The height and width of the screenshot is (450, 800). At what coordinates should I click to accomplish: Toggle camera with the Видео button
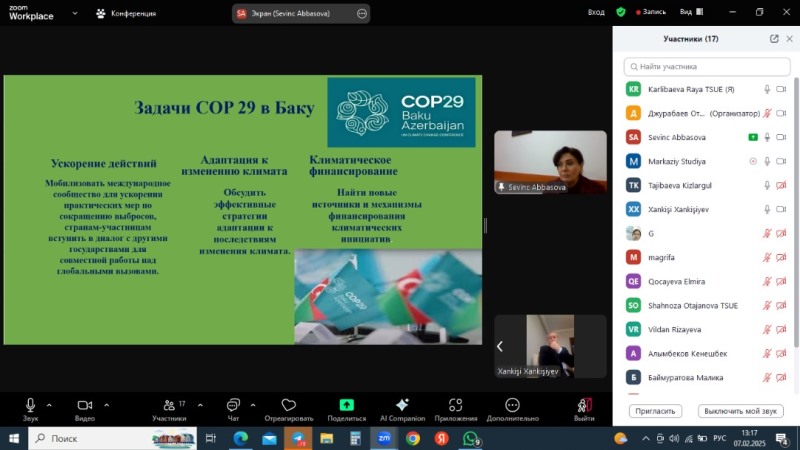coord(85,405)
